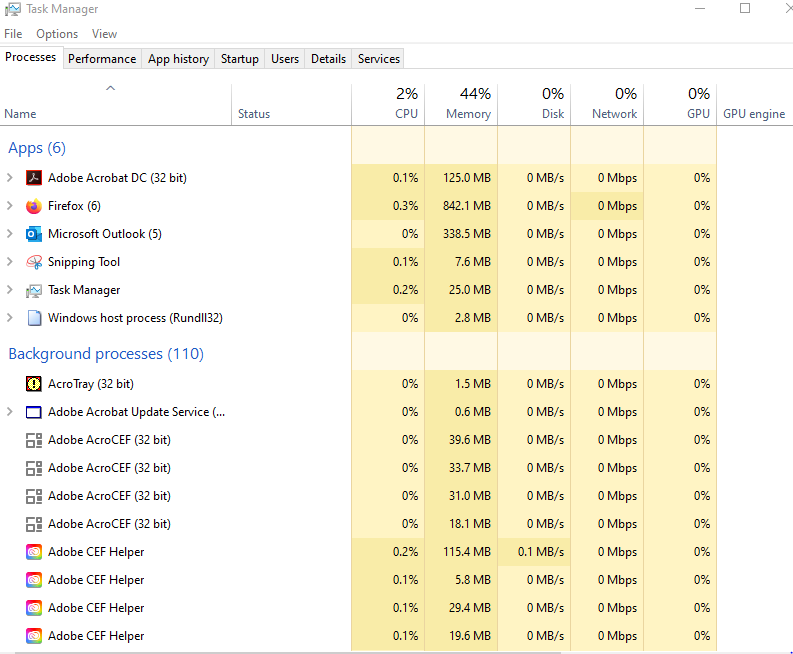Image resolution: width=793 pixels, height=654 pixels.
Task: Expand Windows host process (Rundll32)
Action: (10, 318)
